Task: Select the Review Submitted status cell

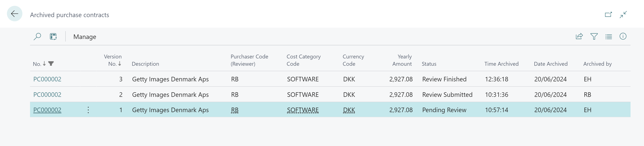Action: [x=447, y=95]
